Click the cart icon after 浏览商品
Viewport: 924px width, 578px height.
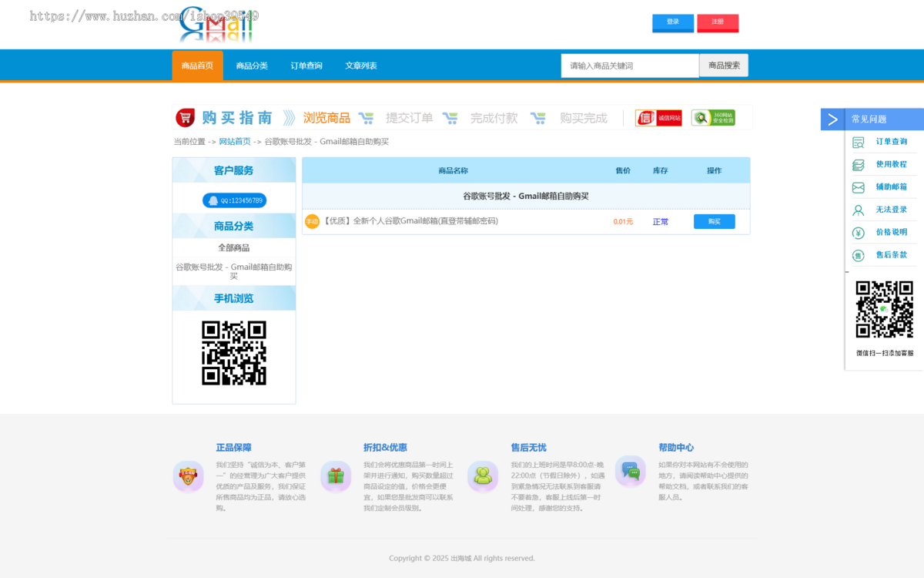[366, 118]
